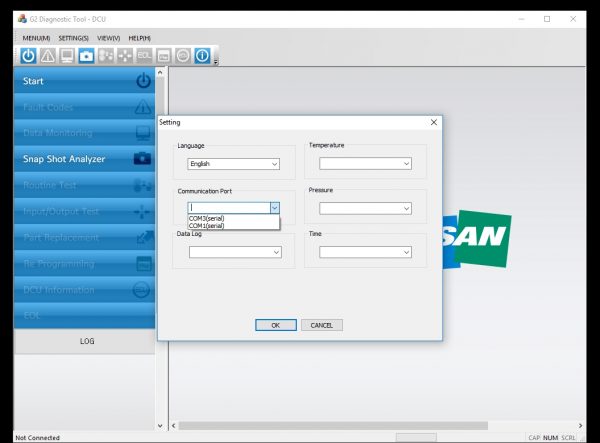Viewport: 600px width, 443px height.
Task: Select Start in the left sidebar
Action: 85,81
